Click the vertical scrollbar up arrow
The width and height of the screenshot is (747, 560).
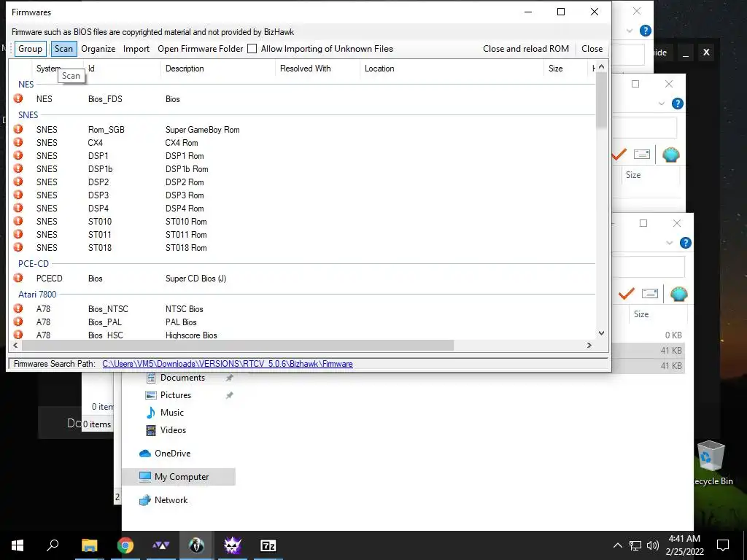tap(601, 67)
